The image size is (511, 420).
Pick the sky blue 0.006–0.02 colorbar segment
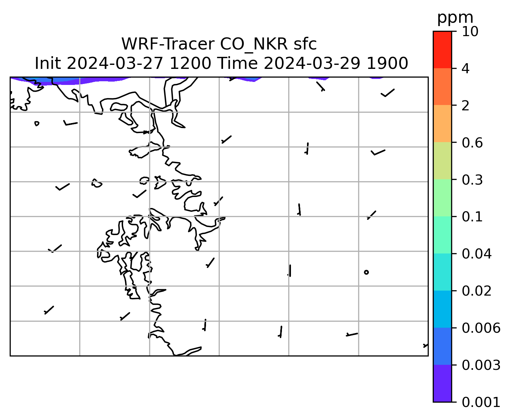442,309
